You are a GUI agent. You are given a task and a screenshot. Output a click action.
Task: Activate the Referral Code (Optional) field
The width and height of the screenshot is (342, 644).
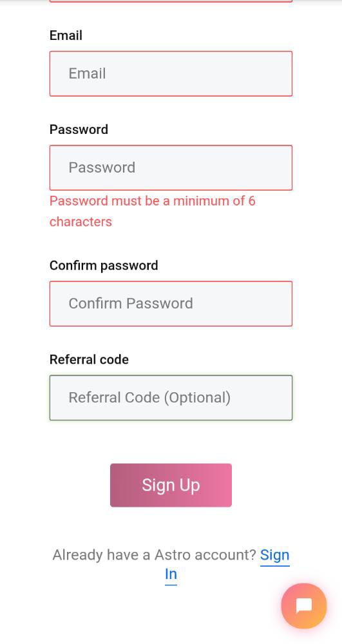tap(171, 397)
